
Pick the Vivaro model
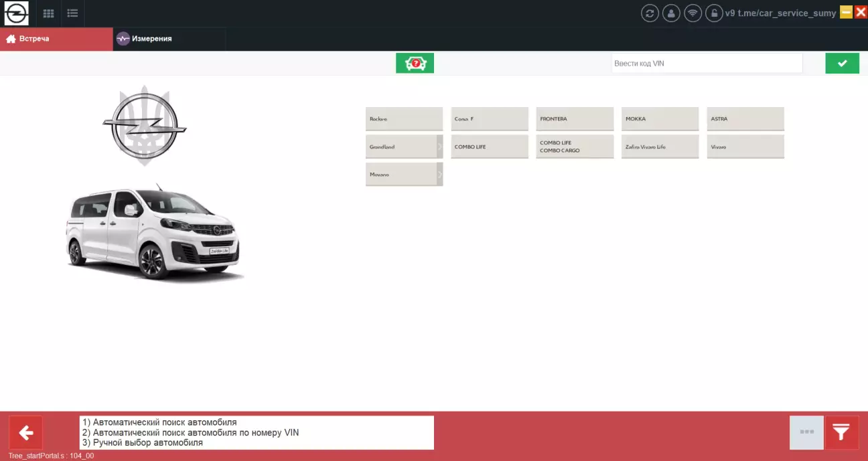point(745,147)
